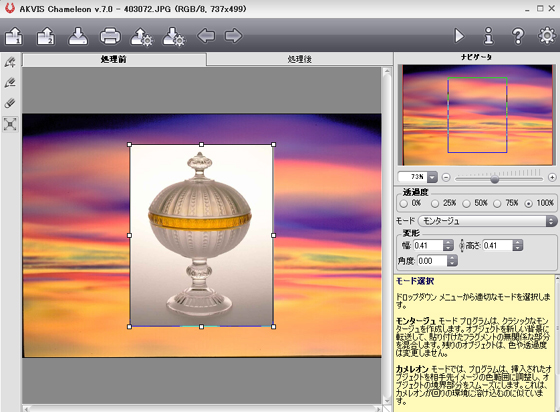Click the モード選択 hint heading
The width and height of the screenshot is (560, 412).
click(x=415, y=281)
